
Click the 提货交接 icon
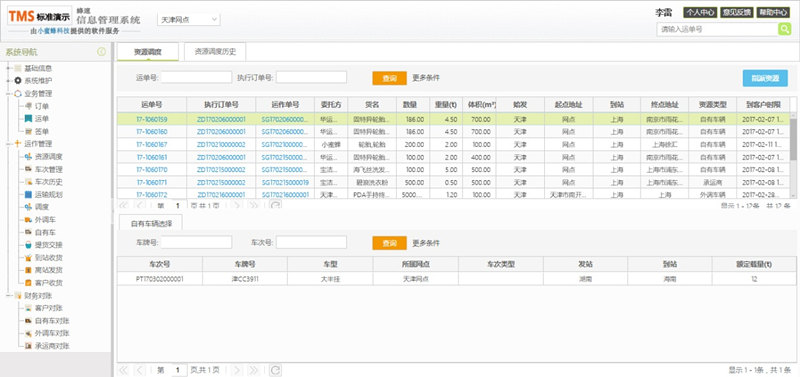[x=29, y=245]
